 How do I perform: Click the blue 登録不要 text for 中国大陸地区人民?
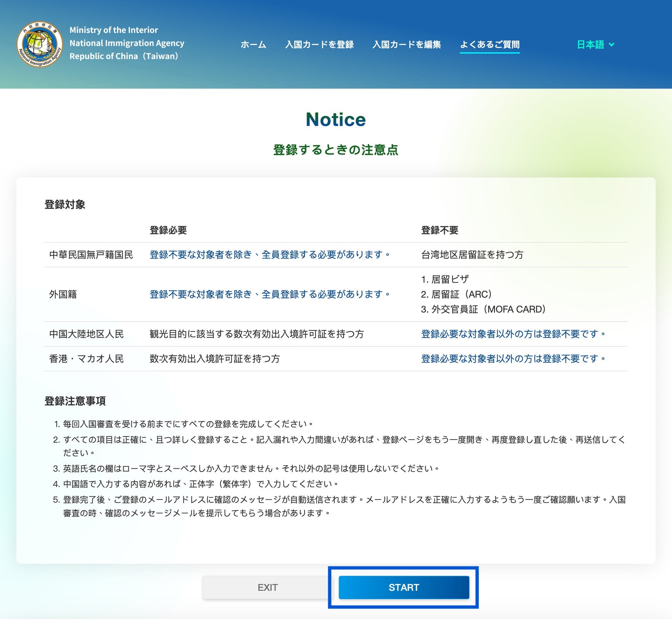513,334
